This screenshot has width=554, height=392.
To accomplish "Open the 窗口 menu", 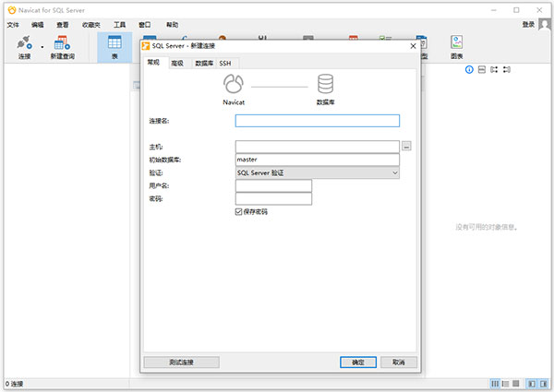I will coord(145,25).
